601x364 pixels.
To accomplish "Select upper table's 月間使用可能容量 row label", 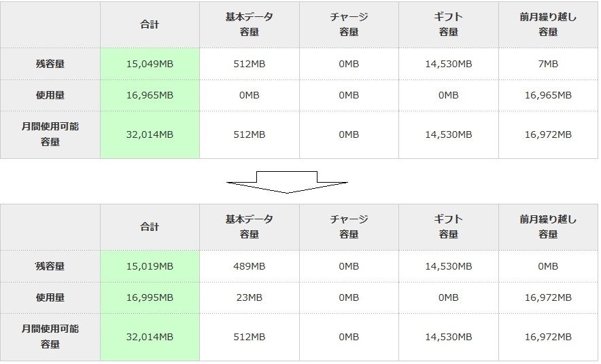I will 50,134.
